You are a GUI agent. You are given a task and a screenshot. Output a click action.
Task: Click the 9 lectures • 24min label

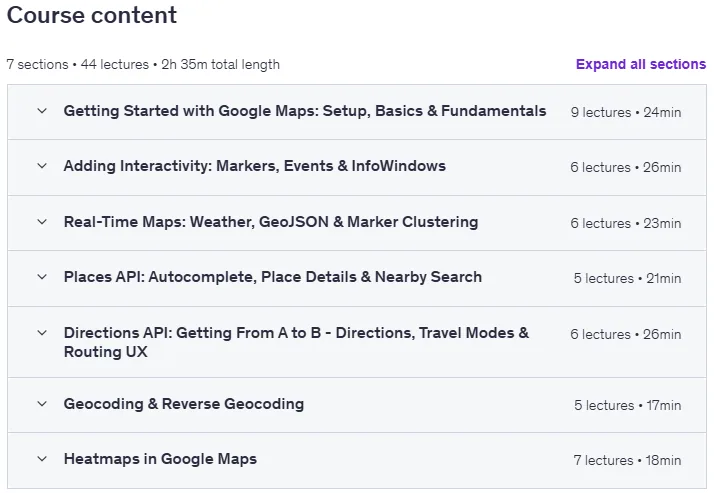[626, 112]
